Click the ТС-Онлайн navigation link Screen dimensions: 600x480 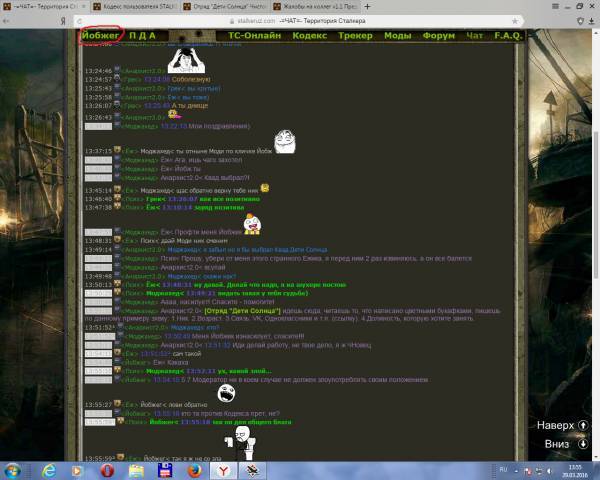[254, 36]
